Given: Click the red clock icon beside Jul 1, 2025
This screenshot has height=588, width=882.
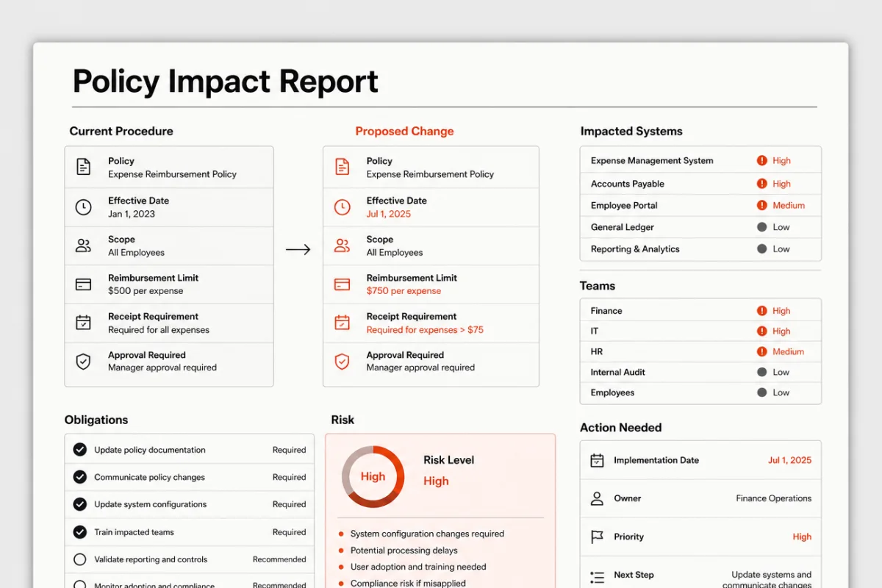Looking at the screenshot, I should point(343,207).
